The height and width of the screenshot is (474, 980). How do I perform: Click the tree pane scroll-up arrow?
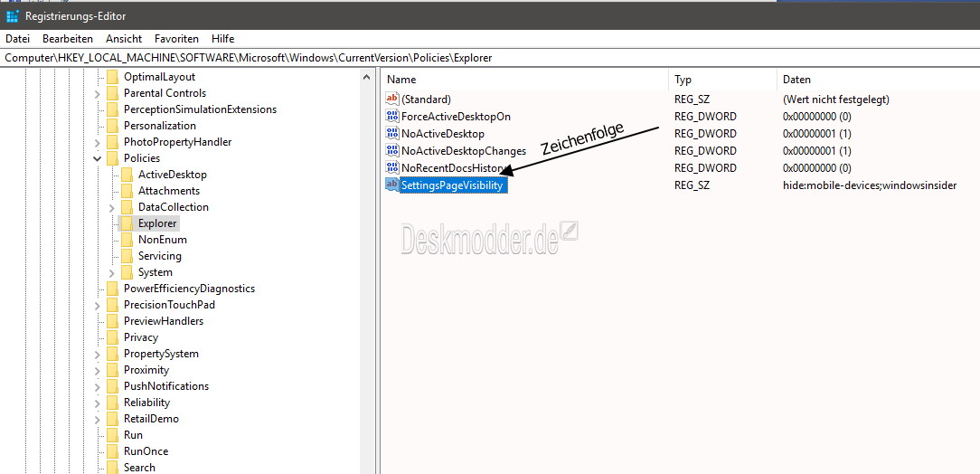pos(367,78)
